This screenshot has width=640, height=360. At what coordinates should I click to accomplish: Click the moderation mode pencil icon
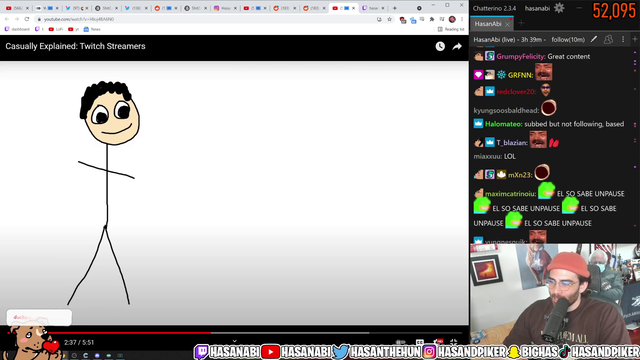(x=594, y=39)
